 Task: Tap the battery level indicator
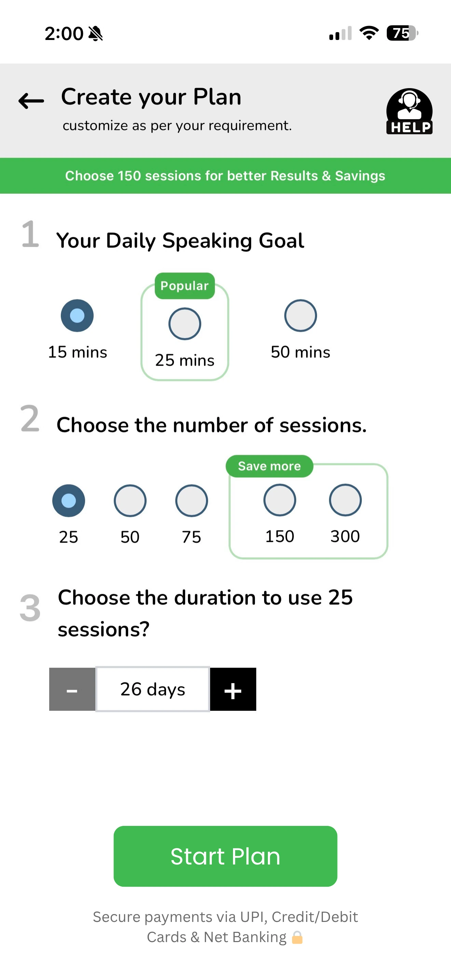402,33
